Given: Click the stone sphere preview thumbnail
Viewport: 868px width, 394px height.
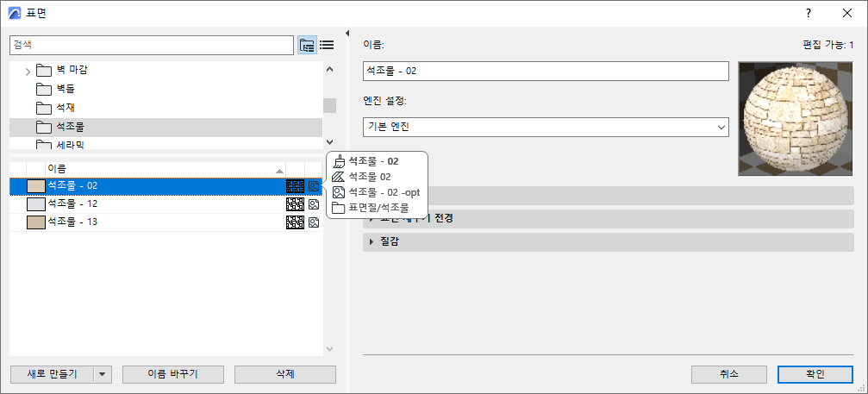Looking at the screenshot, I should tap(796, 119).
